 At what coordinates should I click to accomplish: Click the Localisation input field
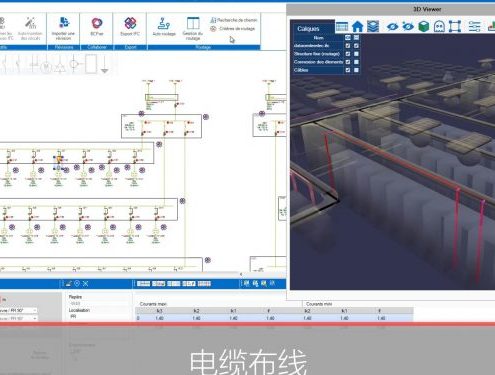99,316
